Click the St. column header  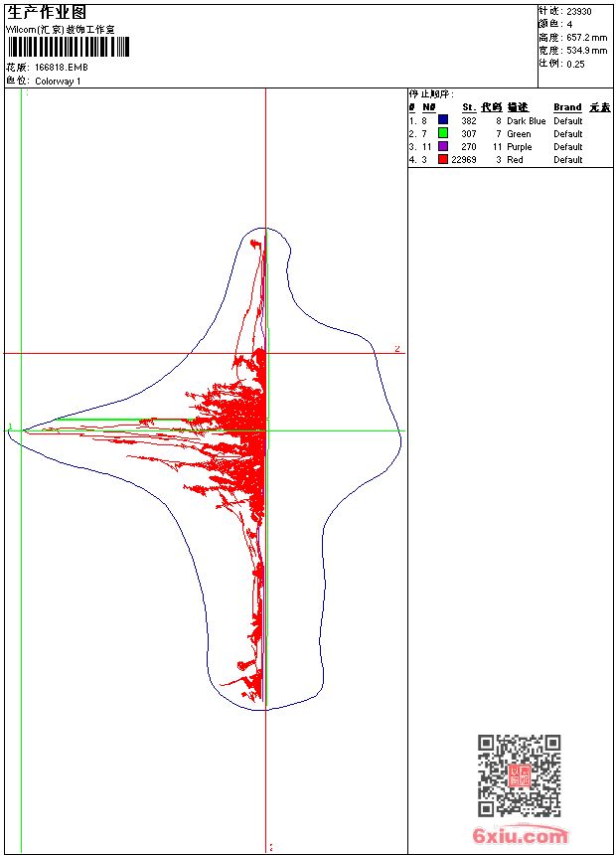tap(469, 107)
